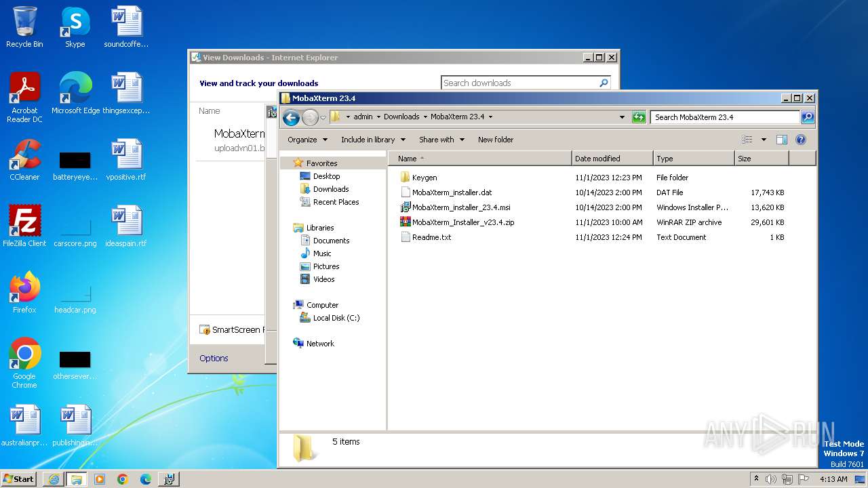This screenshot has width=868, height=488.
Task: Sort files by the Name column
Action: [480, 159]
